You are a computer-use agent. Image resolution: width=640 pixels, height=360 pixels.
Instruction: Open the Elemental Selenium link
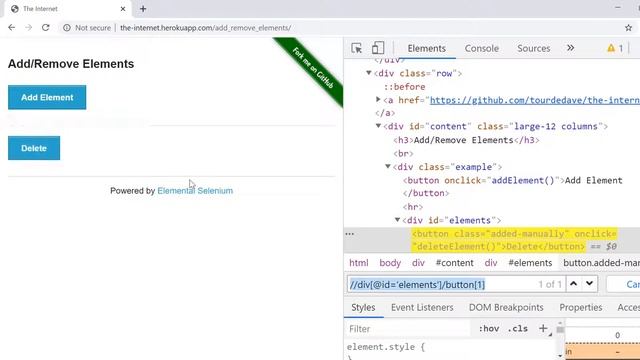click(195, 191)
